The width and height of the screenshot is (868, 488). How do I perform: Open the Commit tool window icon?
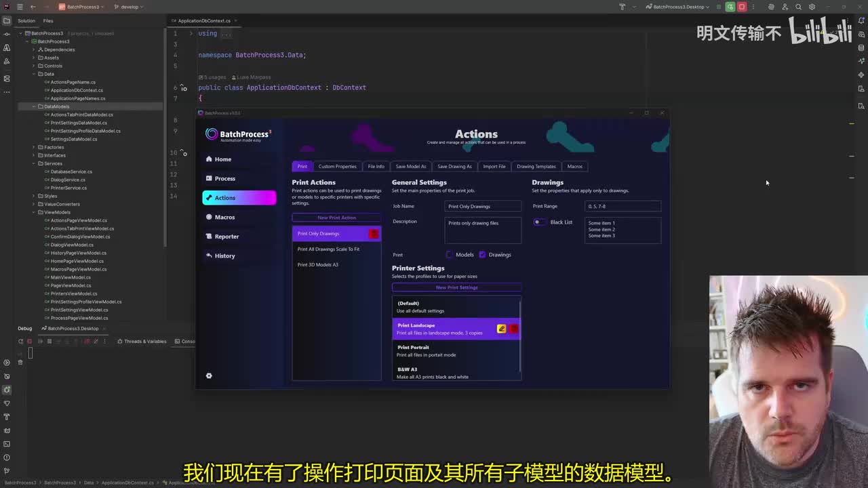7,34
